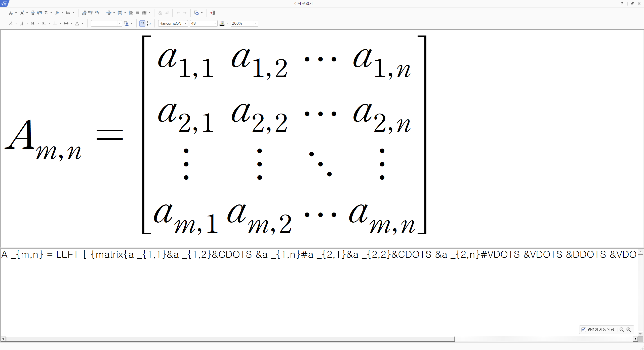
Task: Insert a square root template
Action: click(x=39, y=13)
